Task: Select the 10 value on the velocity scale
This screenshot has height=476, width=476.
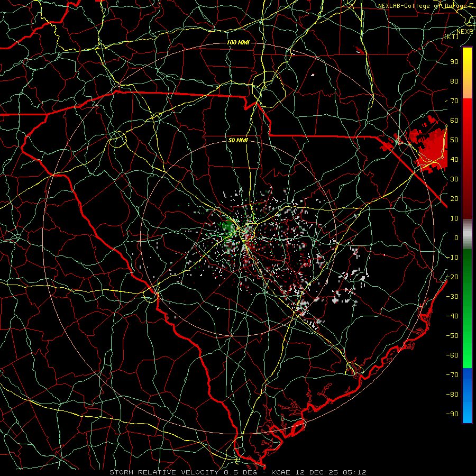Action: click(x=454, y=218)
